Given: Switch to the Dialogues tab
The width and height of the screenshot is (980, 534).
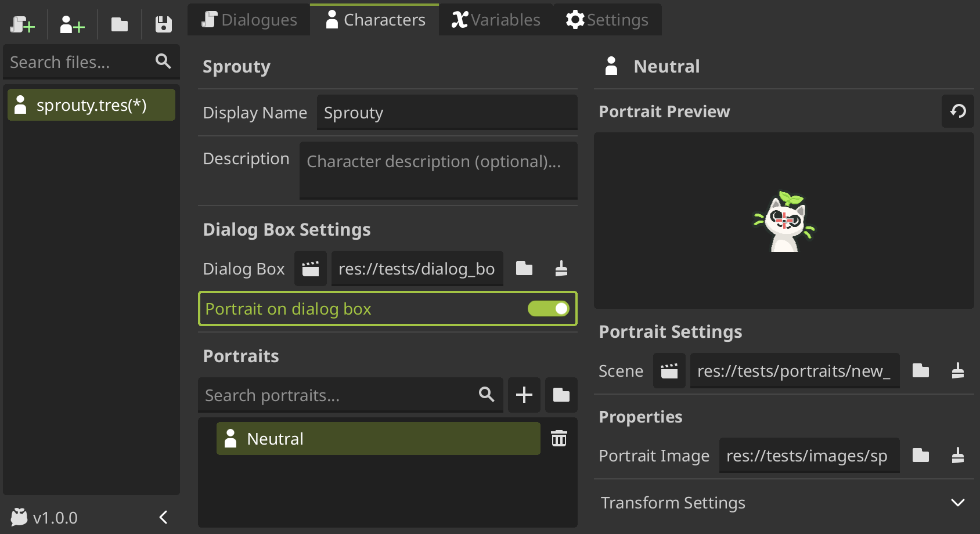Looking at the screenshot, I should click(x=248, y=19).
